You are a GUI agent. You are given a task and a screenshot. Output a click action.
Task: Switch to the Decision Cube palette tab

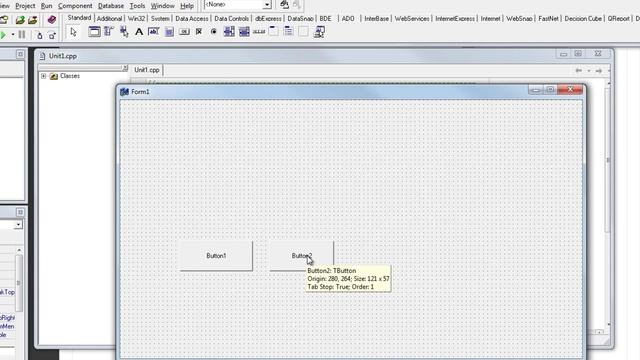click(x=583, y=19)
